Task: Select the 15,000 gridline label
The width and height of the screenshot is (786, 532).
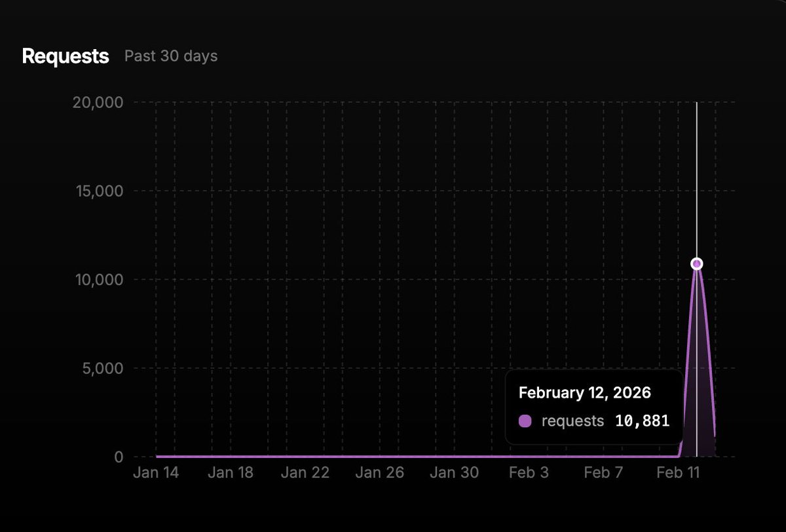Action: click(100, 191)
